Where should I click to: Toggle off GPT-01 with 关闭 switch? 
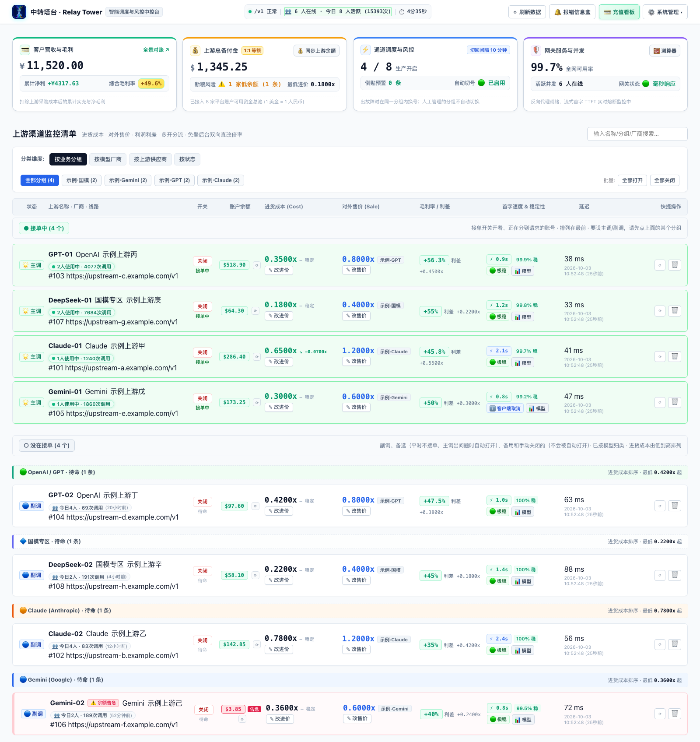pyautogui.click(x=203, y=261)
